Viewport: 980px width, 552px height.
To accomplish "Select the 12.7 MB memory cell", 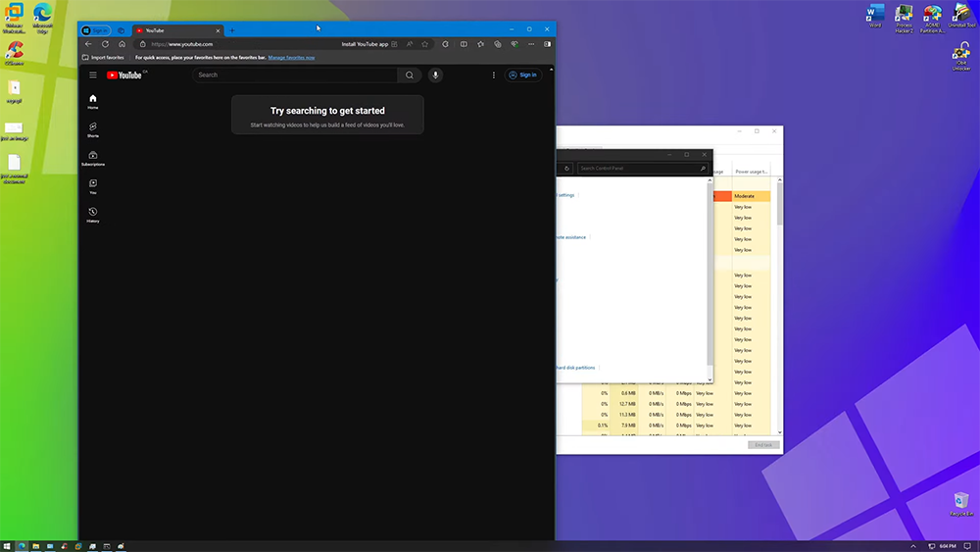I will pos(625,404).
